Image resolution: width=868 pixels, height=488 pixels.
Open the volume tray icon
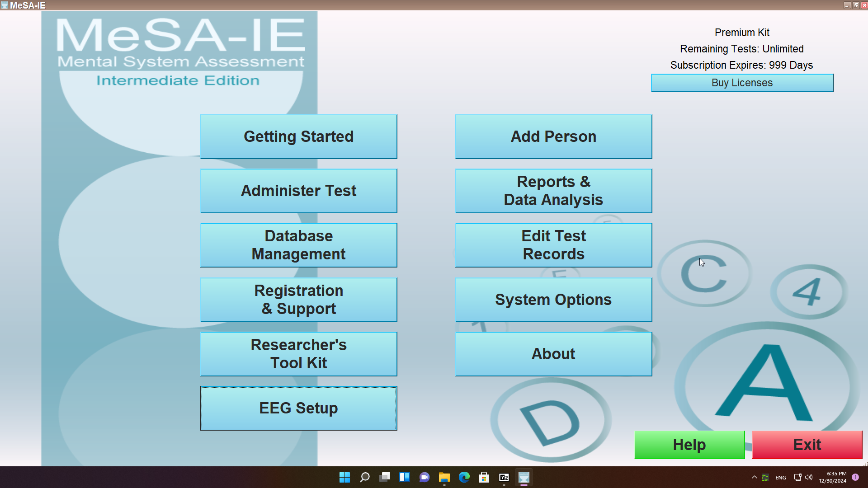pos(809,477)
